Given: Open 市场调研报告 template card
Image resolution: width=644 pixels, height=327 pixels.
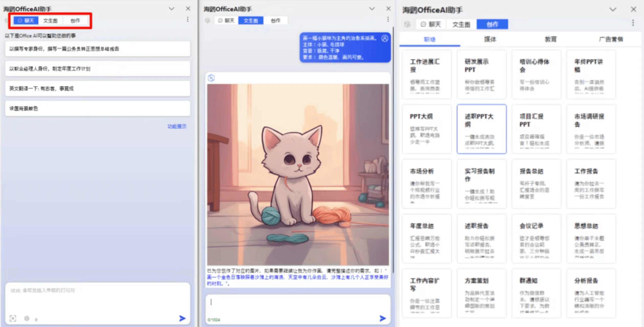Looking at the screenshot, I should point(591,129).
